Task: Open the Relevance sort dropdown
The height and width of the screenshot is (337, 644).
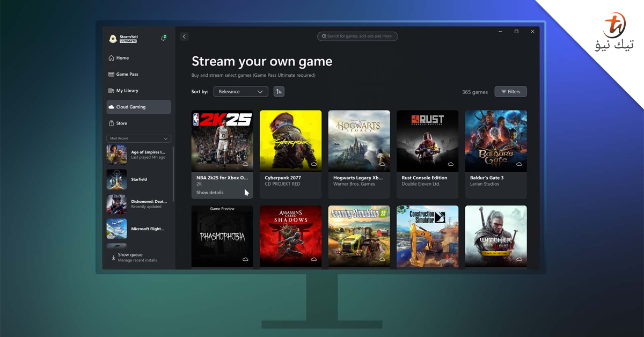Action: coord(240,91)
